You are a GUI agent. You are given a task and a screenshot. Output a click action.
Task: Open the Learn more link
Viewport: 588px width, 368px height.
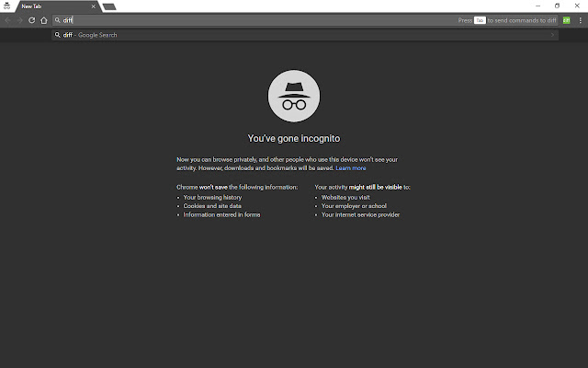(351, 167)
